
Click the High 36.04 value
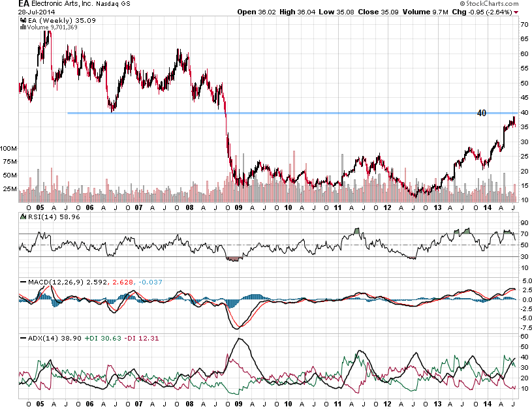point(298,12)
